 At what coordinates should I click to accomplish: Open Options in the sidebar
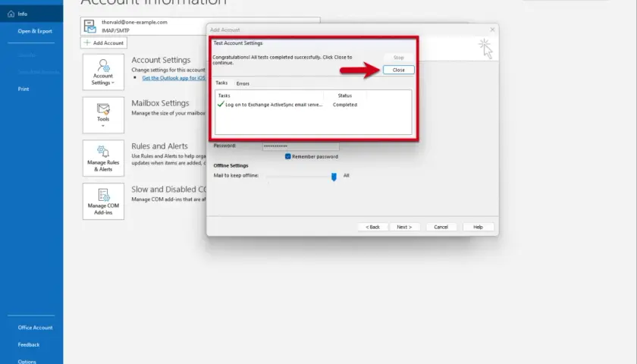(x=27, y=361)
